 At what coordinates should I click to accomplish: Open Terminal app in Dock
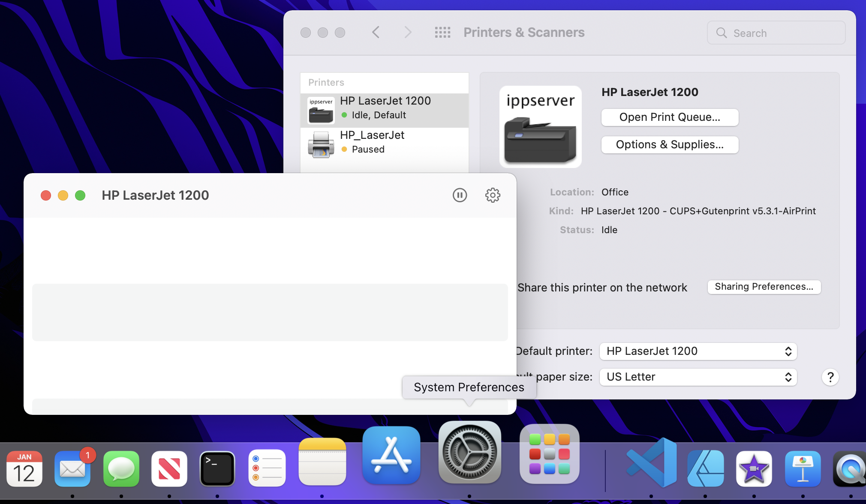click(x=217, y=465)
